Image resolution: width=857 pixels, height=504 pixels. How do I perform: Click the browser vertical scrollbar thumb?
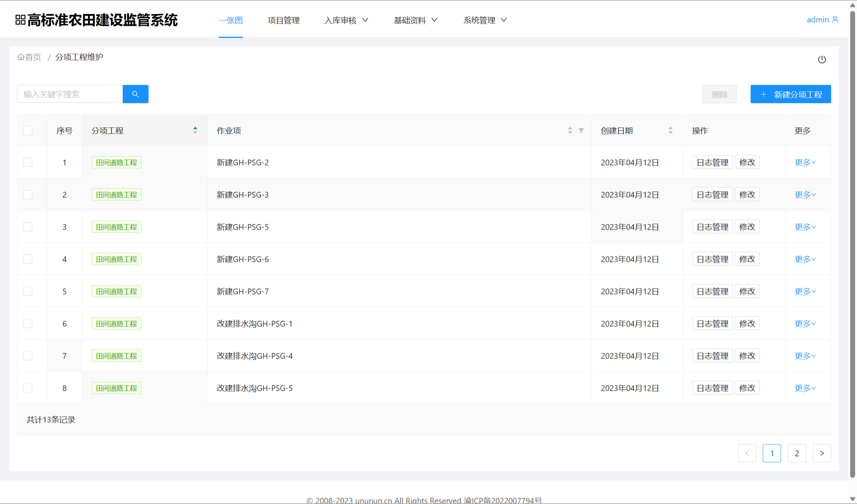(852, 244)
